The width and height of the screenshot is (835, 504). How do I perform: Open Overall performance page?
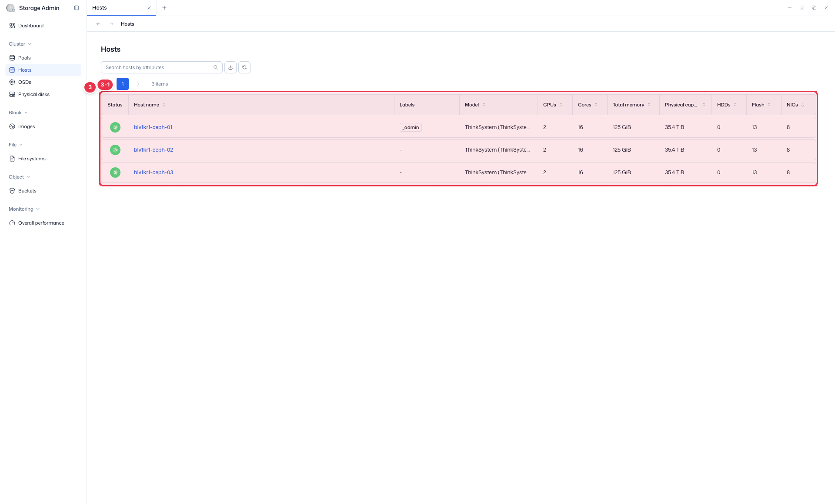(x=43, y=223)
